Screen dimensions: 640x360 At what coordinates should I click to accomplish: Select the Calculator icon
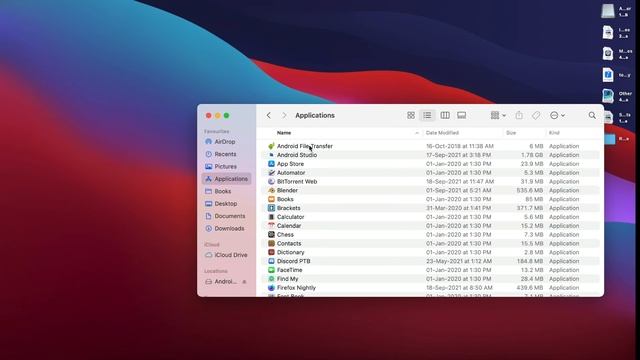click(271, 217)
